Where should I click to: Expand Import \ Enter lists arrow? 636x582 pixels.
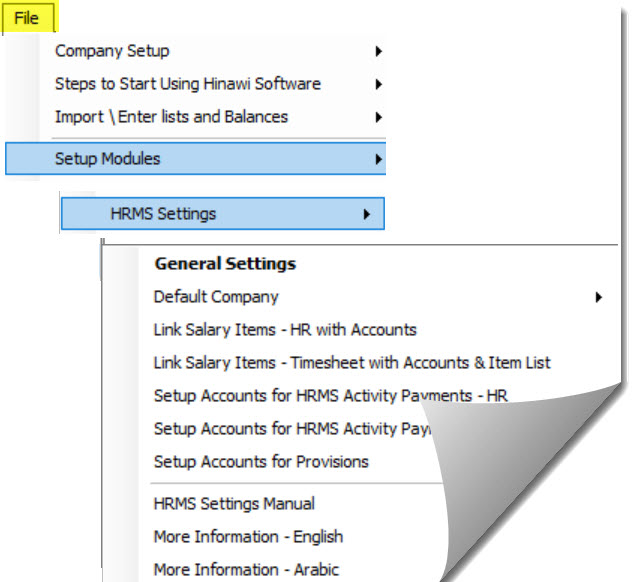[x=378, y=117]
